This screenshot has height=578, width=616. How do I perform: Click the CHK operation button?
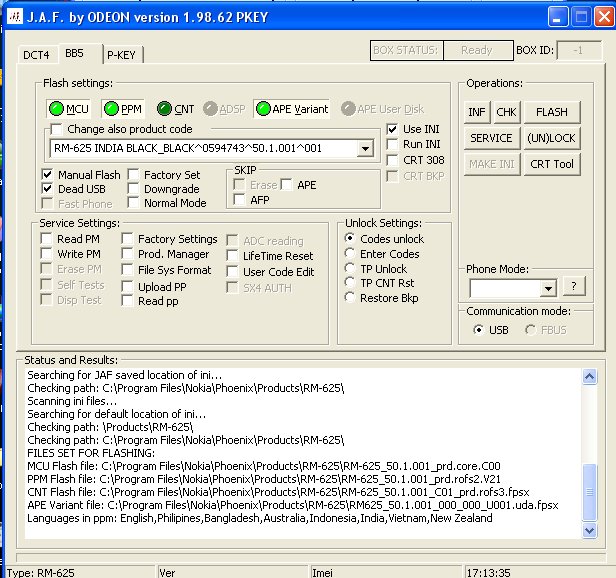pyautogui.click(x=506, y=112)
